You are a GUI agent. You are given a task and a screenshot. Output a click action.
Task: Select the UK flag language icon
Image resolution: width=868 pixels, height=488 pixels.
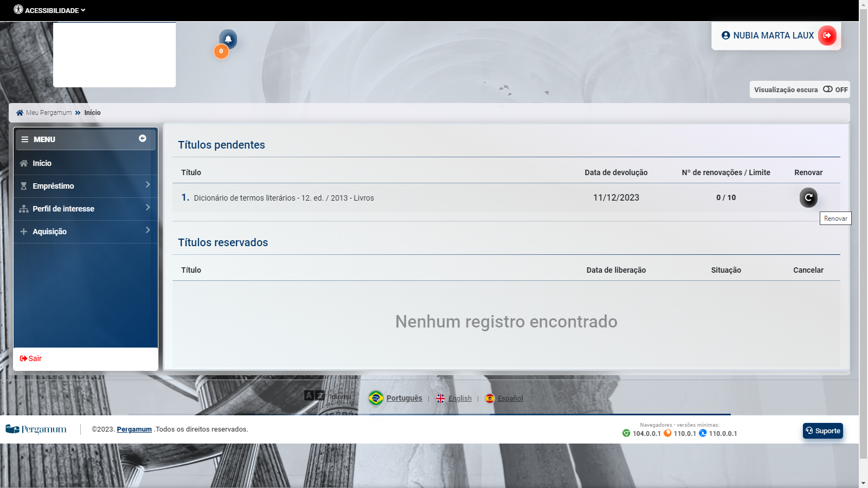click(441, 399)
